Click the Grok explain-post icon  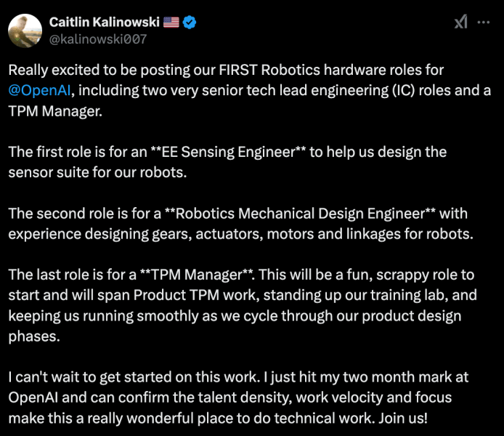[x=460, y=23]
